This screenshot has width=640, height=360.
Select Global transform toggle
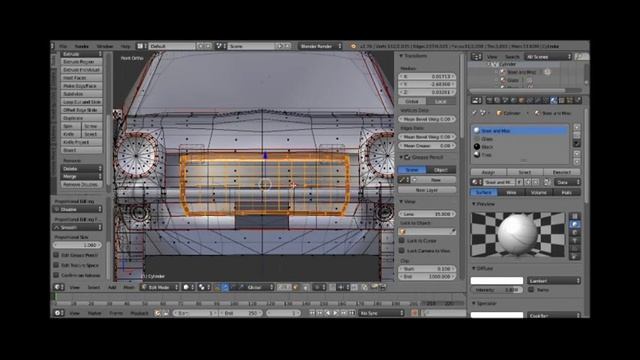[x=412, y=101]
